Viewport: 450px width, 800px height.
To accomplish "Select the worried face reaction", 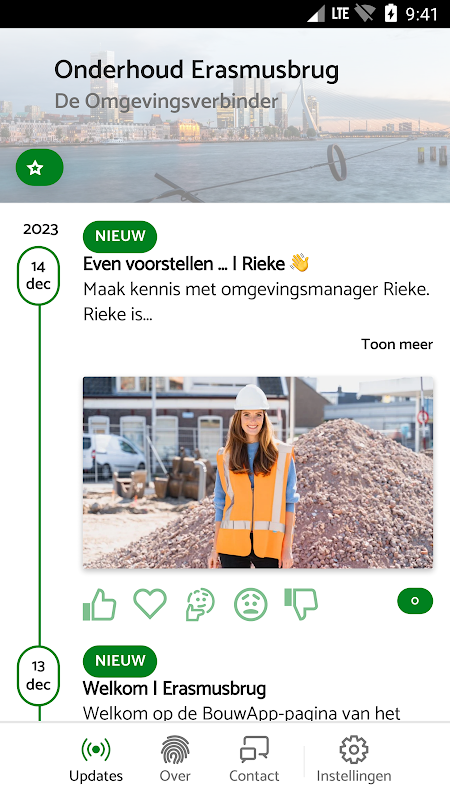I will point(251,605).
